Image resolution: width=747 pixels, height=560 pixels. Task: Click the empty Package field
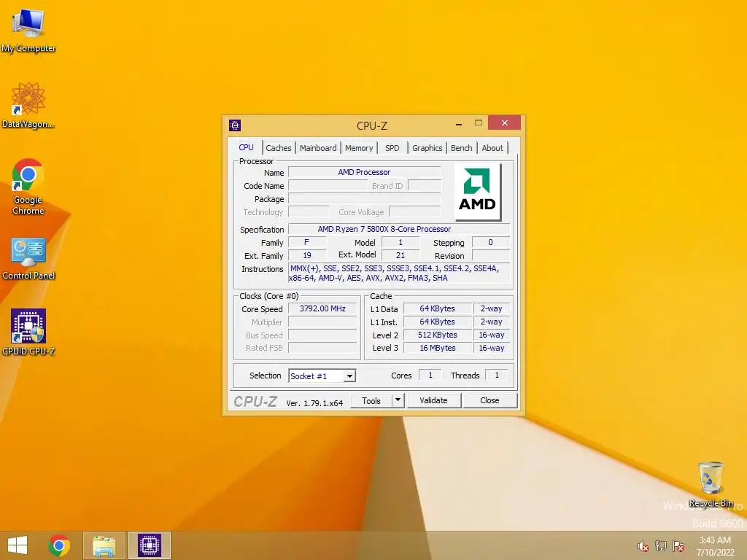coord(365,199)
